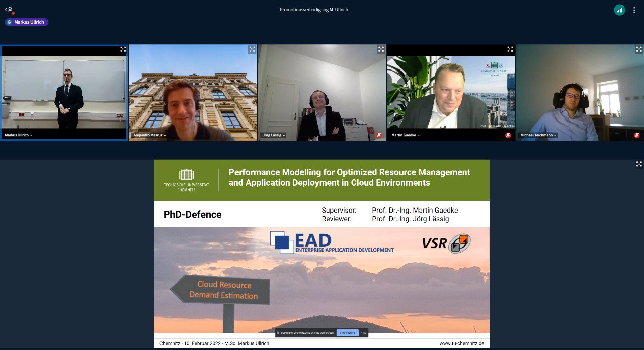Click Michael Teichmann's muted microphone indicator
The image size is (644, 350).
(x=637, y=135)
